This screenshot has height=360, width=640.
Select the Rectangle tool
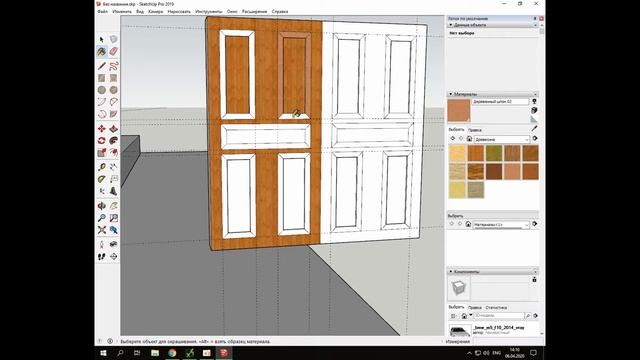(x=102, y=78)
